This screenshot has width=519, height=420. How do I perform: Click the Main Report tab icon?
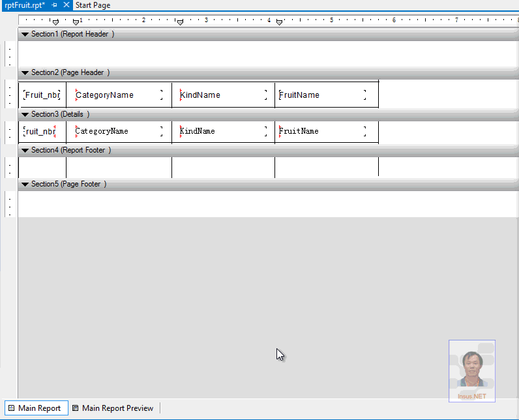pos(11,408)
